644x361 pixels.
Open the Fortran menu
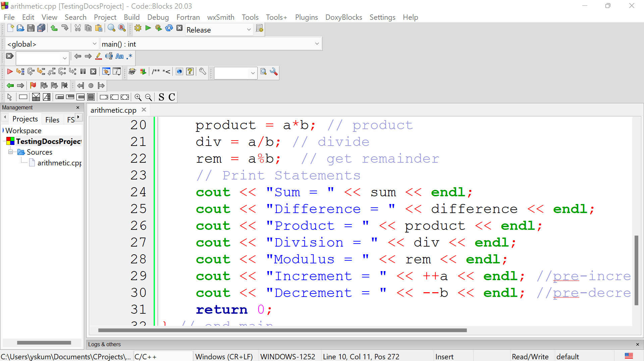pyautogui.click(x=188, y=17)
